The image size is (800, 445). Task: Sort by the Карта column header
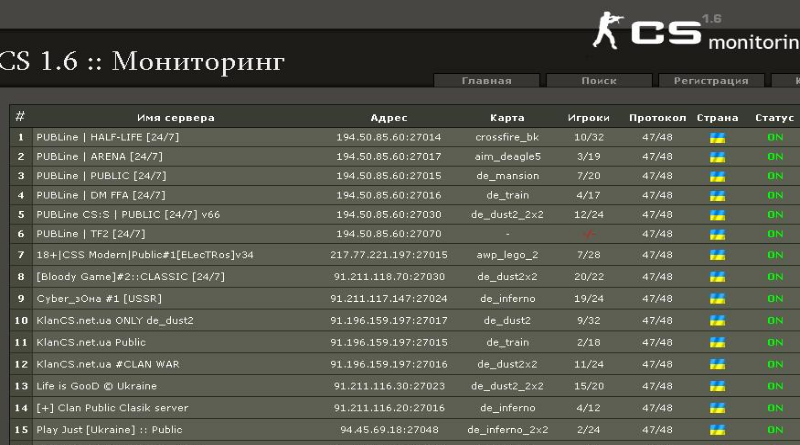[507, 117]
